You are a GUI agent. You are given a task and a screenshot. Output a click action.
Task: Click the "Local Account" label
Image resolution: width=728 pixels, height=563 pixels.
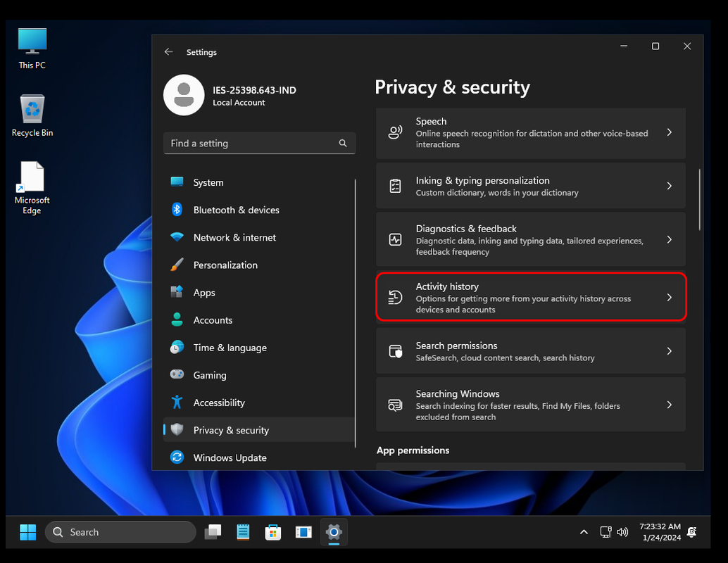tap(239, 103)
